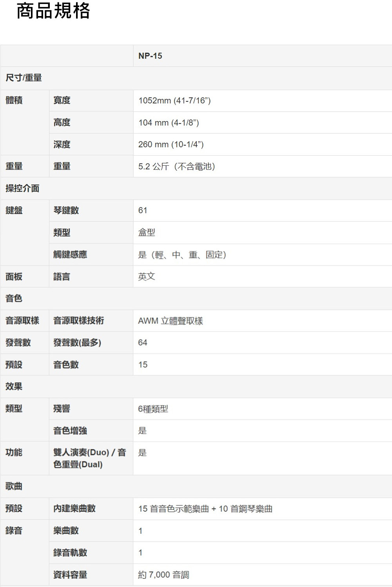This screenshot has height=587, width=392.
Task: Click the 殘響 label
Action: (x=62, y=409)
